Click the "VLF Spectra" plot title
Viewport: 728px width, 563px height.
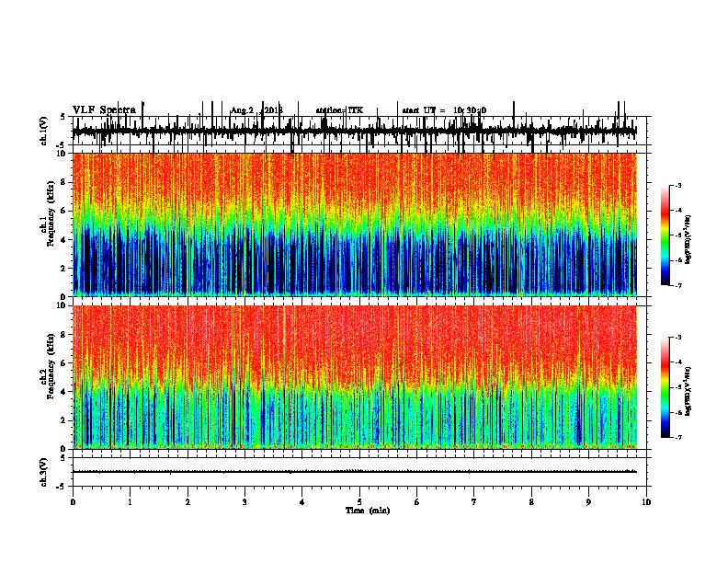[x=104, y=109]
